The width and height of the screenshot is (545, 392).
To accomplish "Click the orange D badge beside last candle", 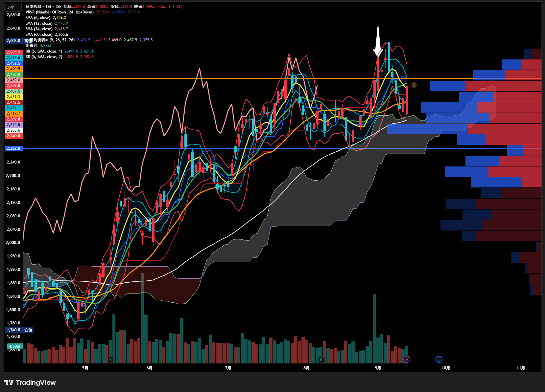I will (414, 85).
